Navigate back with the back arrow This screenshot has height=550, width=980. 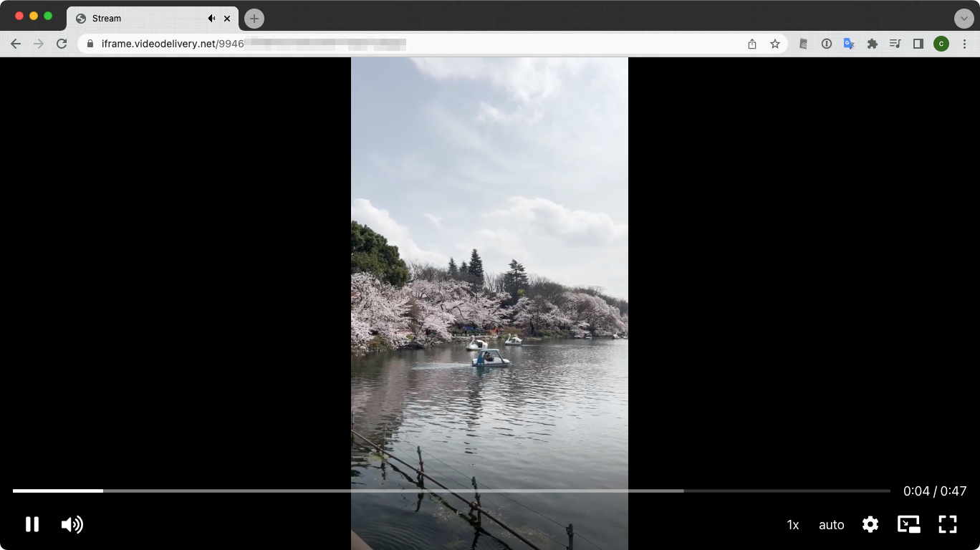point(16,44)
